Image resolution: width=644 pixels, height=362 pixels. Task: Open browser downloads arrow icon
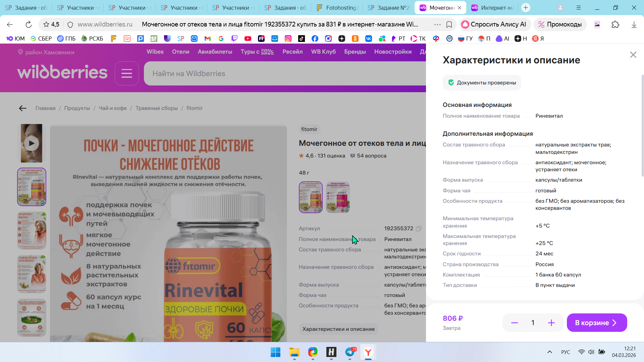tap(634, 24)
